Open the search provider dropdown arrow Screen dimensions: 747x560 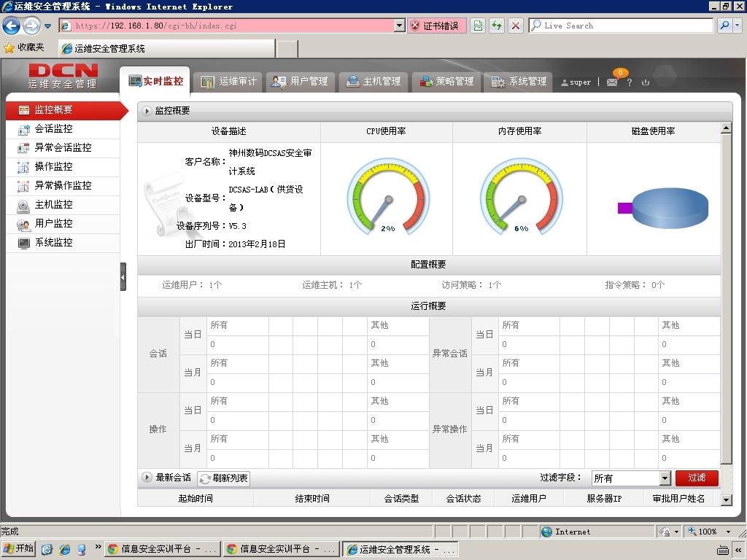coord(737,26)
